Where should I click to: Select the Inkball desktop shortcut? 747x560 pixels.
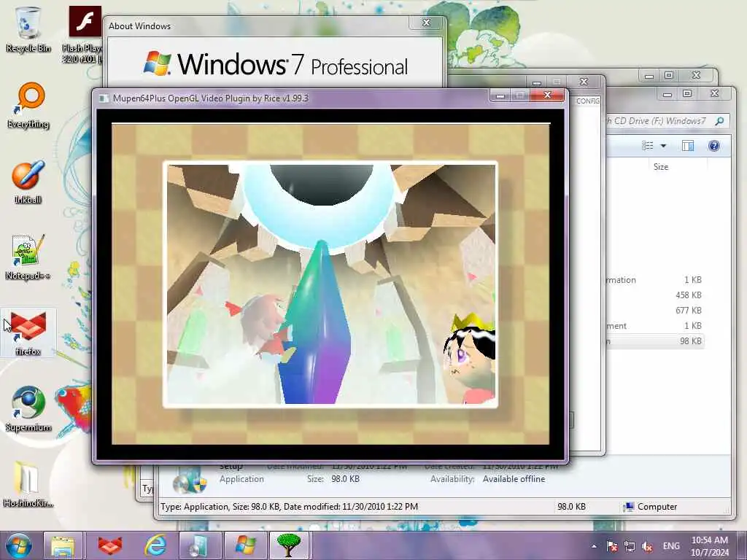28,182
